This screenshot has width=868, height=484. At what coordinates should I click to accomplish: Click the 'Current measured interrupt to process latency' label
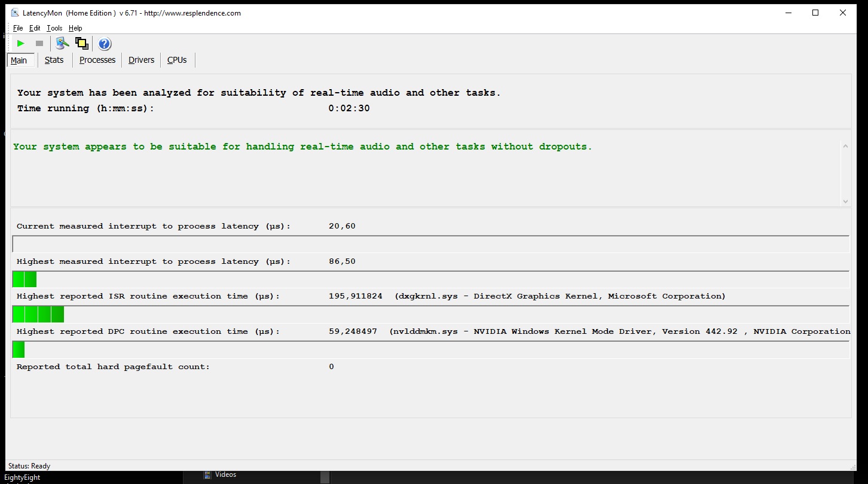[154, 226]
